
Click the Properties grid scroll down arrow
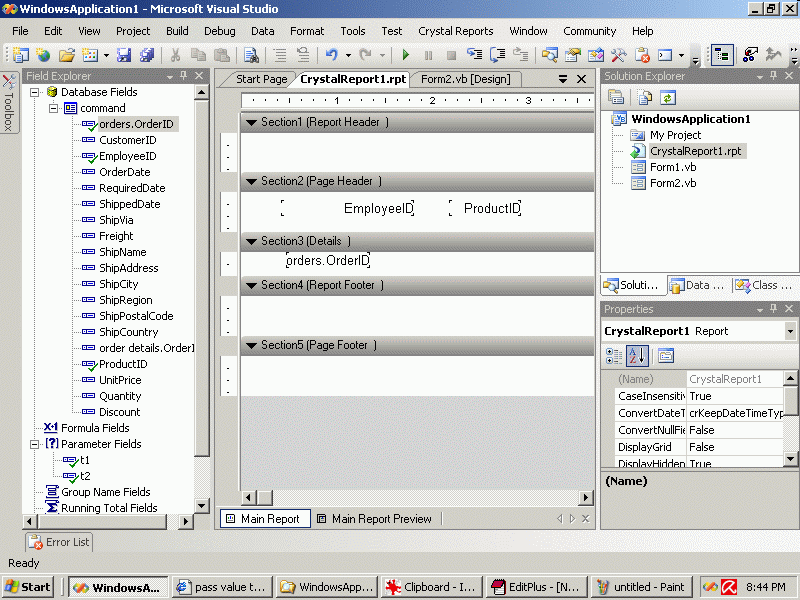[x=790, y=459]
